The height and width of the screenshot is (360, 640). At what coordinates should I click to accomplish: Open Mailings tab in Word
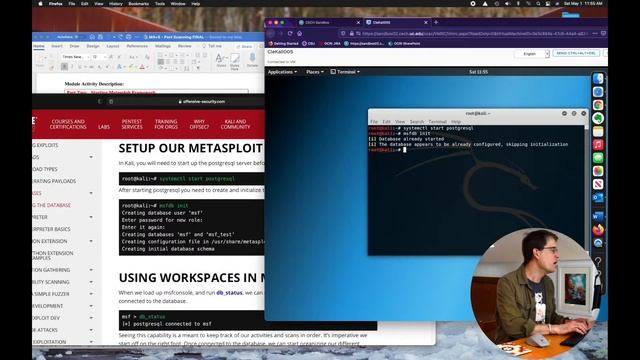tap(163, 46)
